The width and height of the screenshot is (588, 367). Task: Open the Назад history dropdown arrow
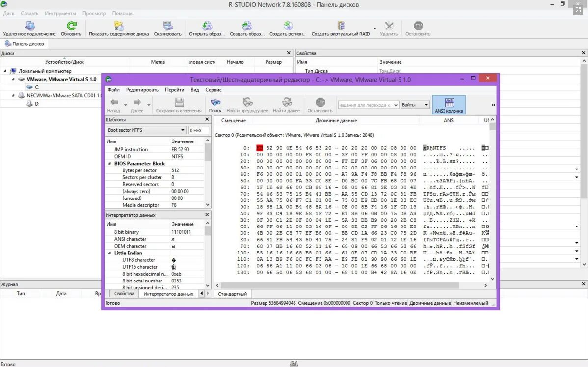tap(125, 105)
